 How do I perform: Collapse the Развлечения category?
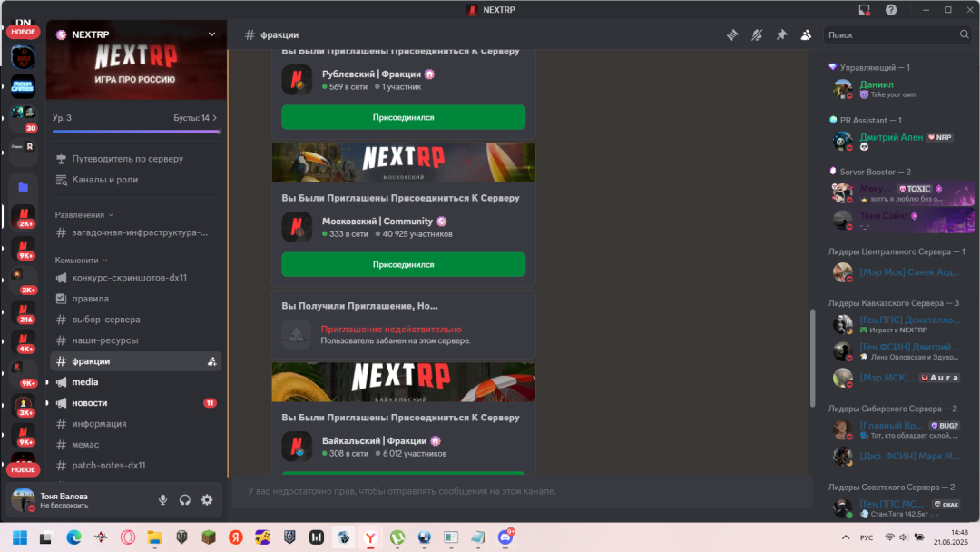click(83, 214)
